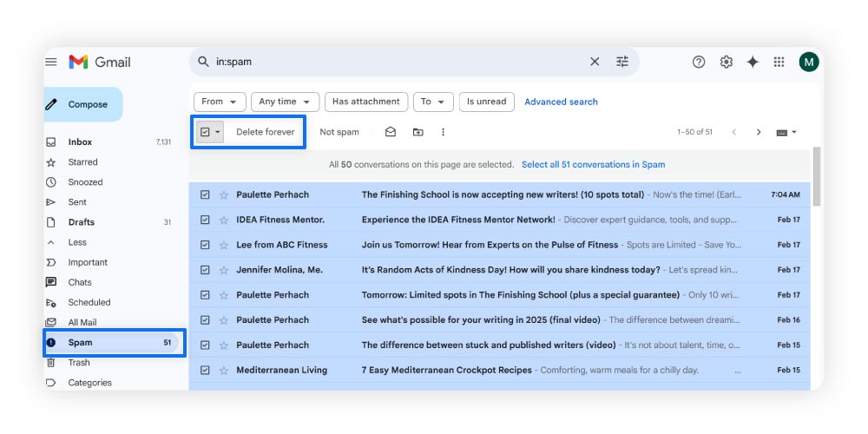Open the From filter dropdown
This screenshot has height=434, width=868.
(220, 102)
